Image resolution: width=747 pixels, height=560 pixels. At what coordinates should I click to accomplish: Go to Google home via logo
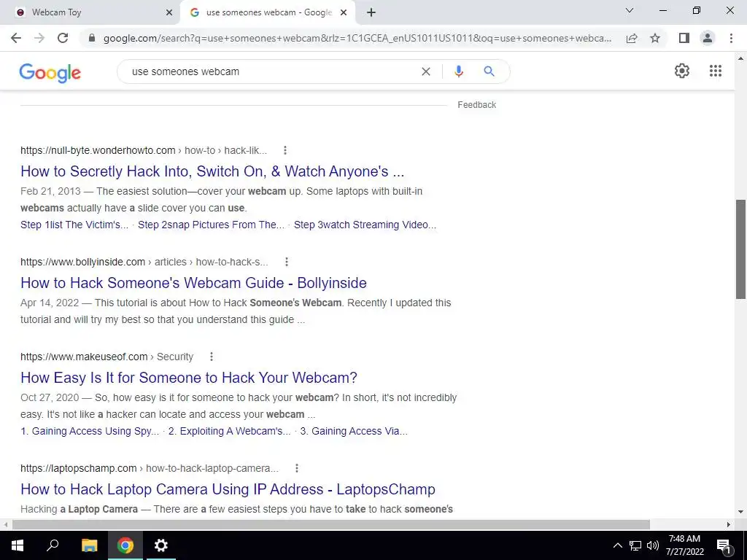[x=50, y=73]
